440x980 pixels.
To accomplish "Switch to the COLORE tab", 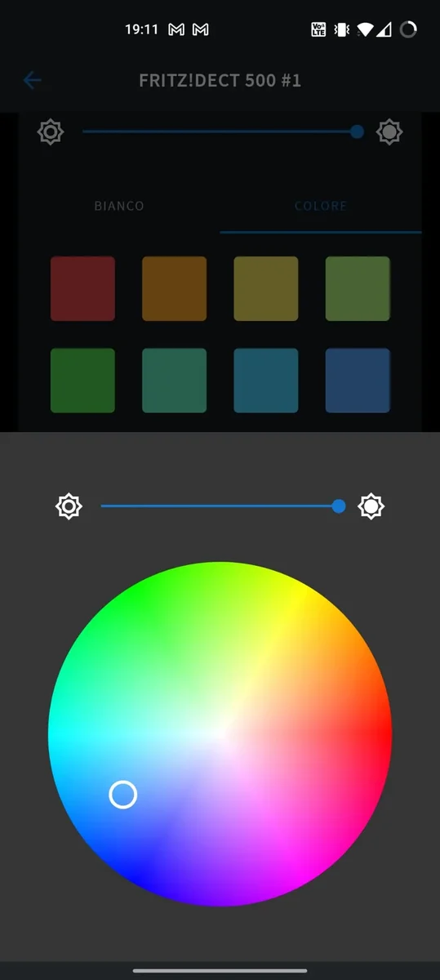I will [x=321, y=206].
